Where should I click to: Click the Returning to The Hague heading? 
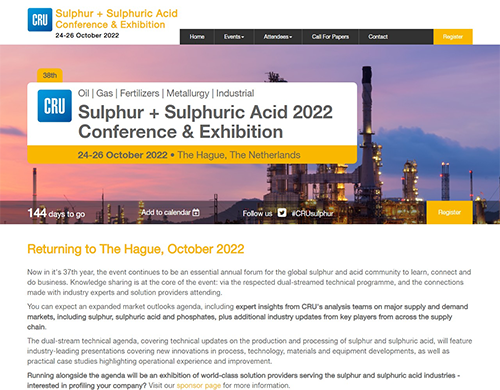(x=136, y=249)
